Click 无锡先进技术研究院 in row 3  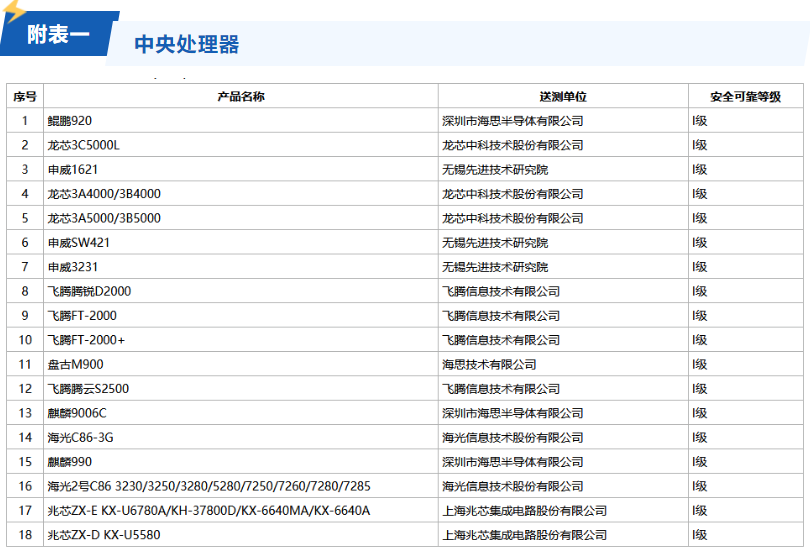coord(495,169)
